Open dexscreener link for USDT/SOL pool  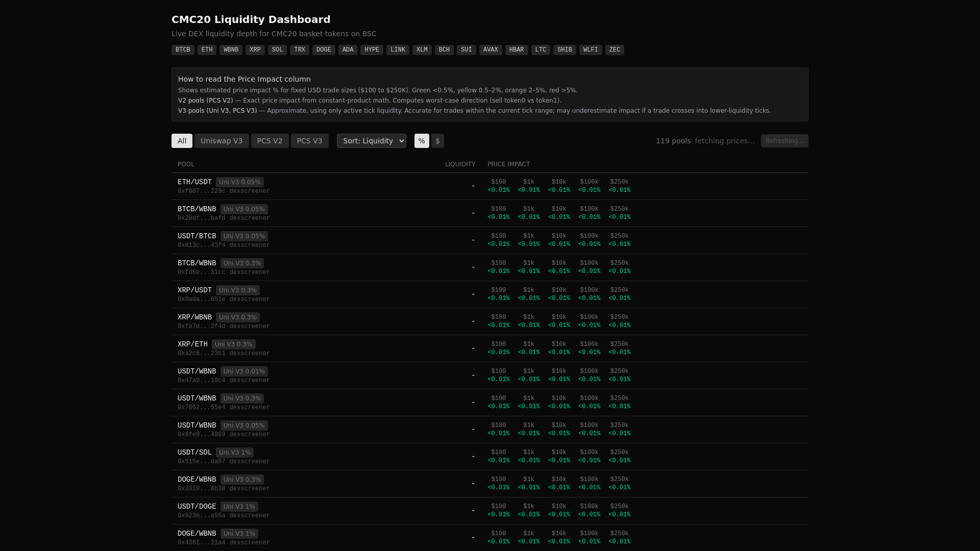click(250, 462)
